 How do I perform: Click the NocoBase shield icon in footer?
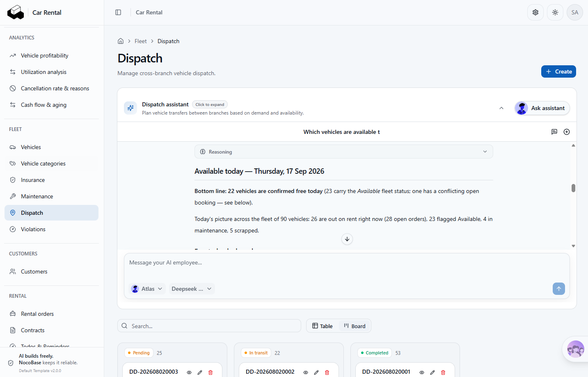point(11,363)
